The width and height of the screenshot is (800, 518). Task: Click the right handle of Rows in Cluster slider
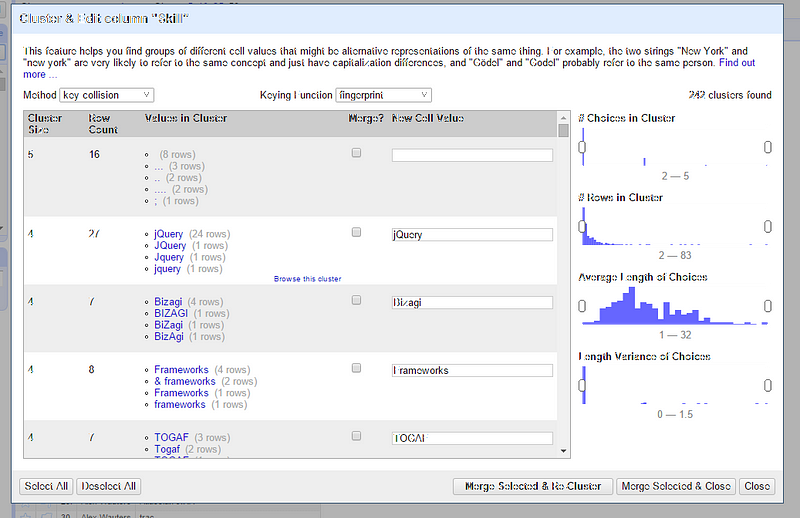pos(767,227)
